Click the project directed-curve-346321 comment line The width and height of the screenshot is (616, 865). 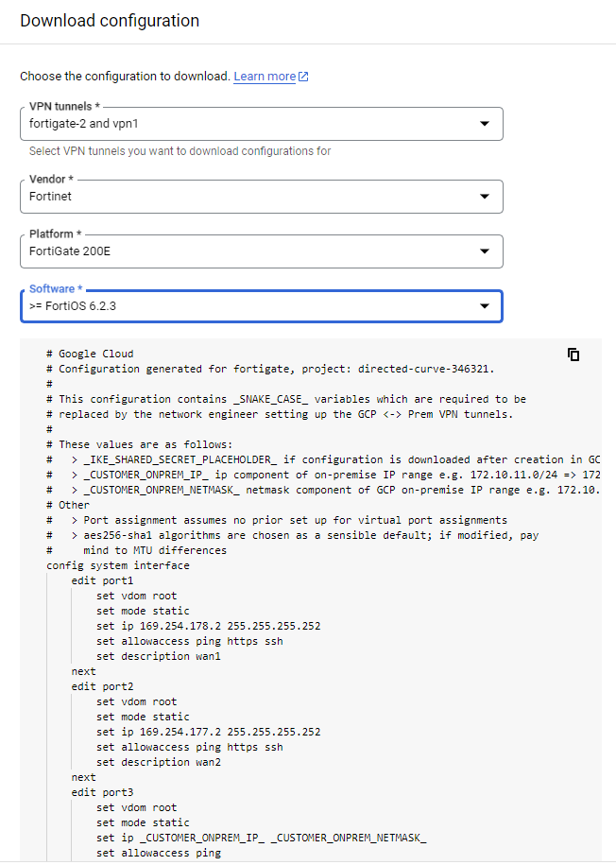(276, 369)
